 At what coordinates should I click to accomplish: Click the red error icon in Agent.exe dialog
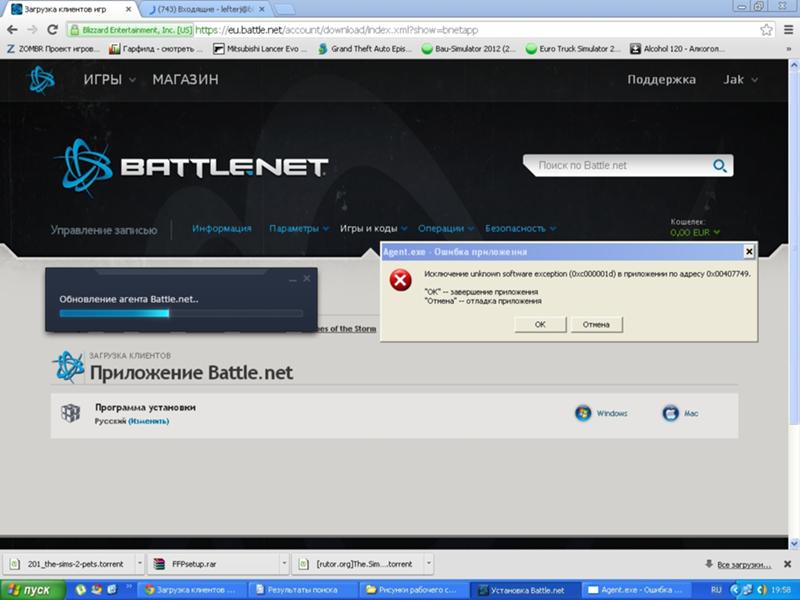(x=401, y=280)
